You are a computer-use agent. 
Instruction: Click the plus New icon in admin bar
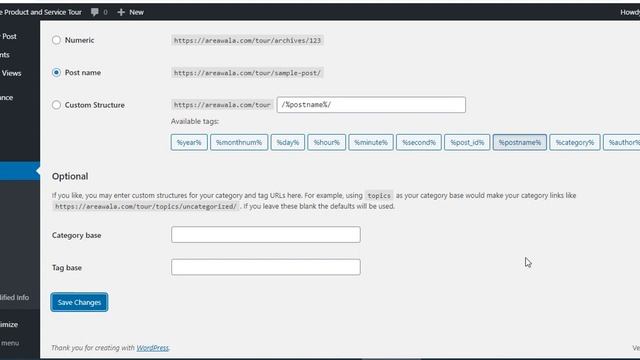[131, 12]
